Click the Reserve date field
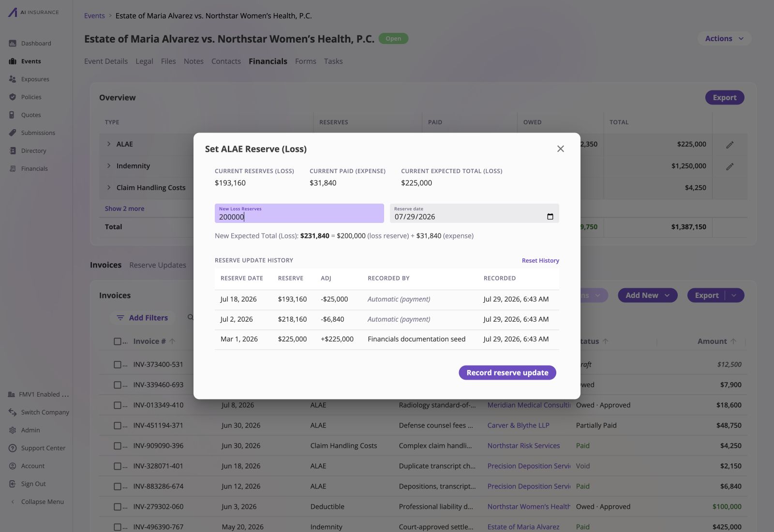Image resolution: width=774 pixels, height=532 pixels. point(475,213)
